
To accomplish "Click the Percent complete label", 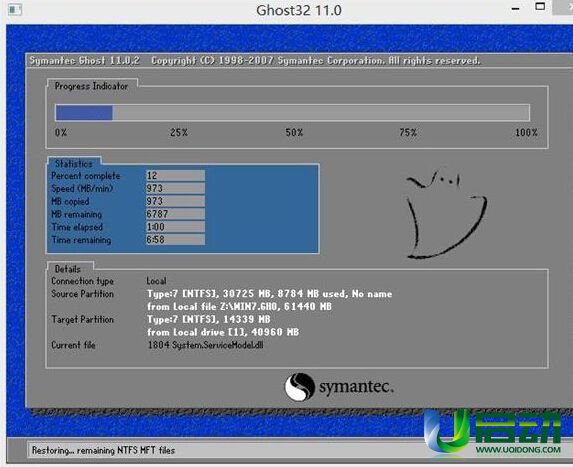I will click(x=86, y=176).
